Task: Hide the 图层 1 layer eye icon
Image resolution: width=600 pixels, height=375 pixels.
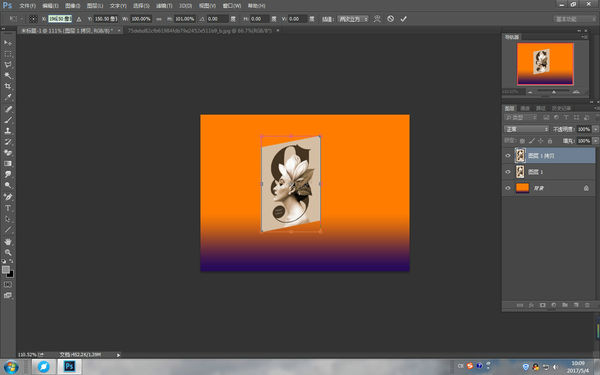Action: [x=508, y=172]
